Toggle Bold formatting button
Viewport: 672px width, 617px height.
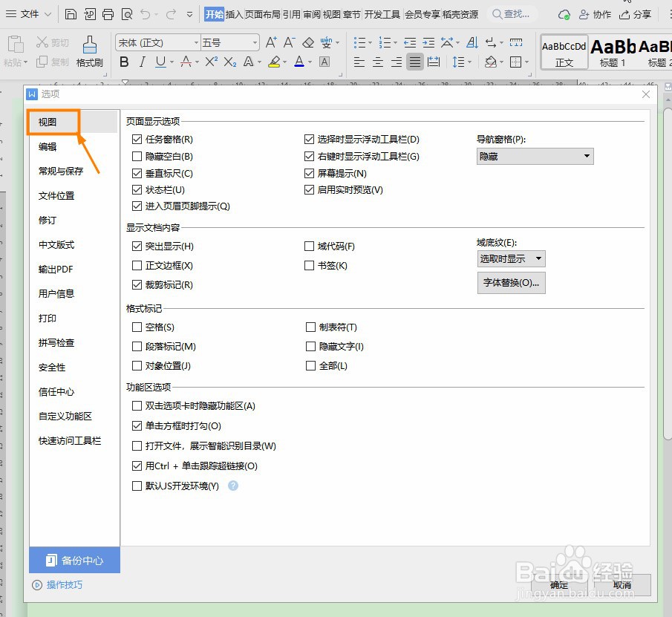pyautogui.click(x=124, y=62)
